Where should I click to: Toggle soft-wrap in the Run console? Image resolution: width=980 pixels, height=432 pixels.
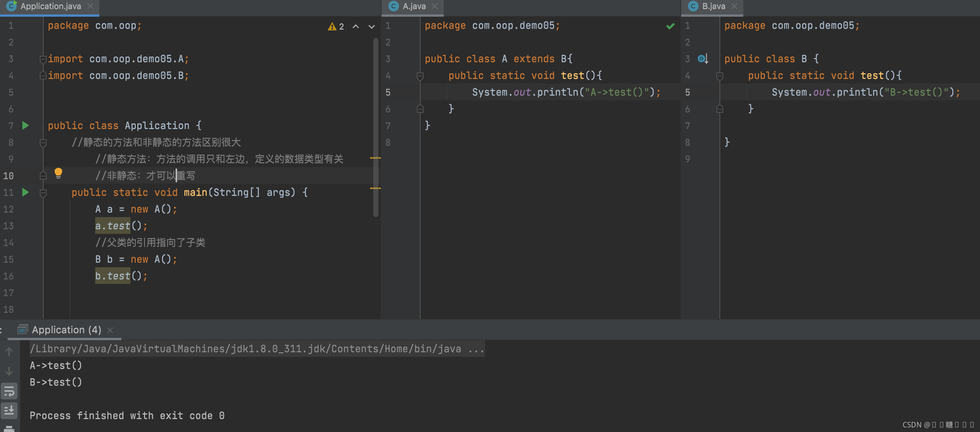click(9, 391)
